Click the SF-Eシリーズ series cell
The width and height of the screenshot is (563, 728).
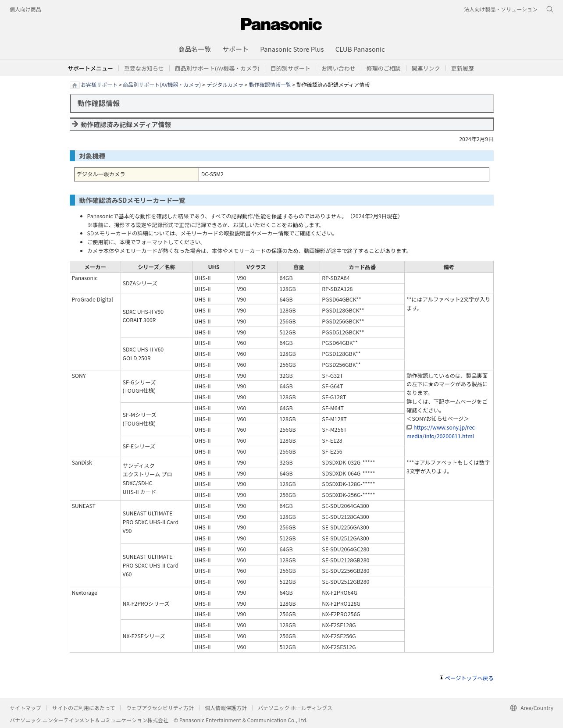point(157,447)
